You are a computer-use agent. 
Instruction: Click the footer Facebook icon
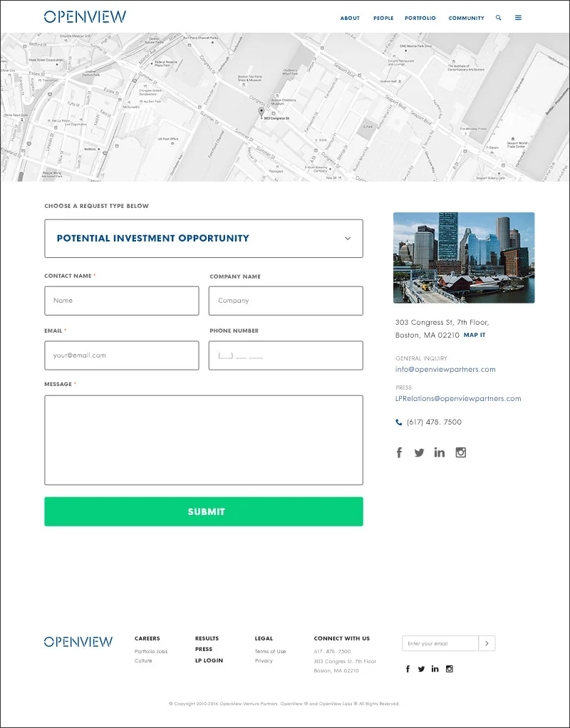coord(408,669)
